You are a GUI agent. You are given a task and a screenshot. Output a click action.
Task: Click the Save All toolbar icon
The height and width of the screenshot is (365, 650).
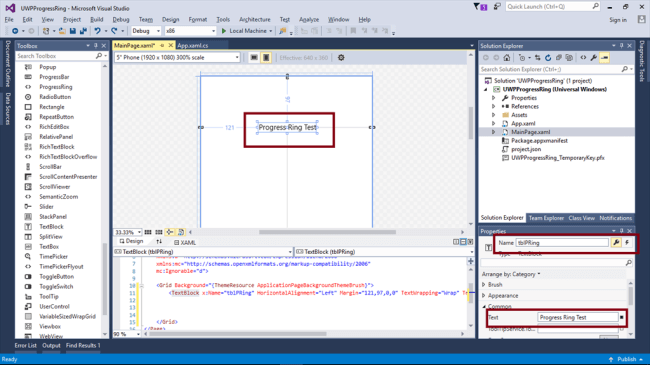83,31
